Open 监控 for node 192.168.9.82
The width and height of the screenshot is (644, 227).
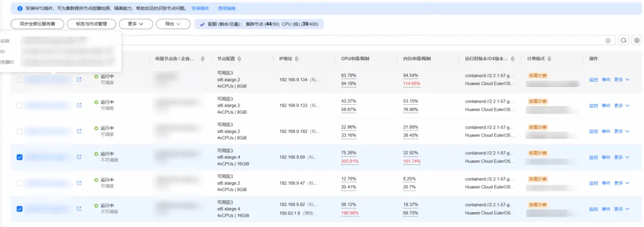[x=593, y=209]
